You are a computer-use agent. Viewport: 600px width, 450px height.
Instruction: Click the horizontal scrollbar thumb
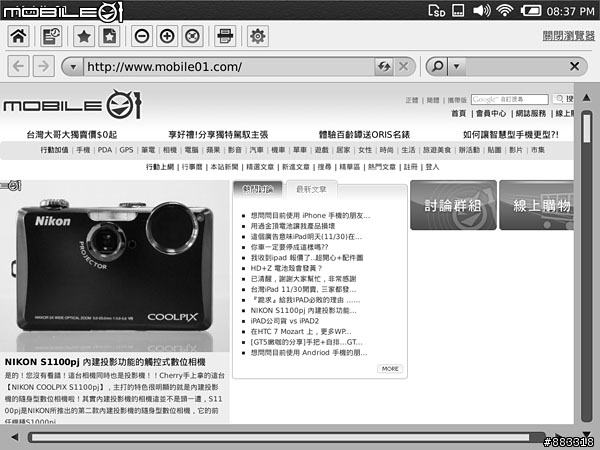tap(280, 437)
